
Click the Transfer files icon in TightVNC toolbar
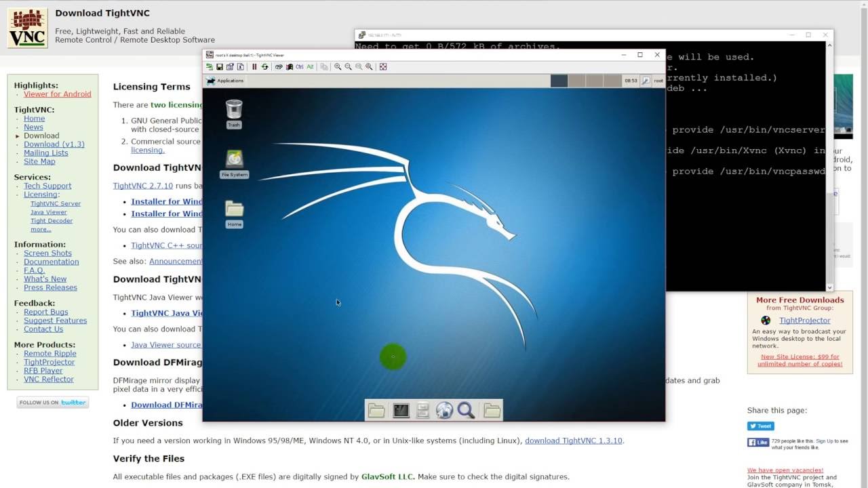pyautogui.click(x=324, y=66)
